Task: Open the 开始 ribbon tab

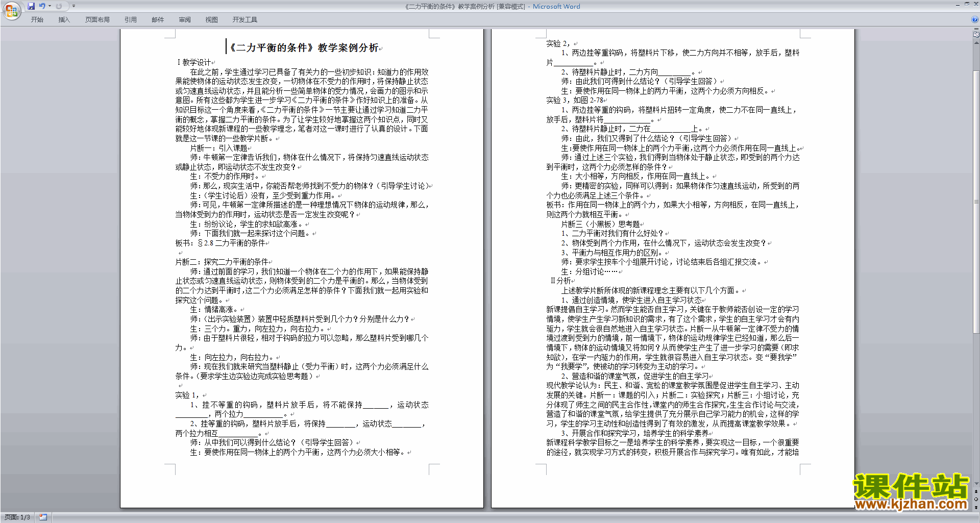Action: [37, 20]
